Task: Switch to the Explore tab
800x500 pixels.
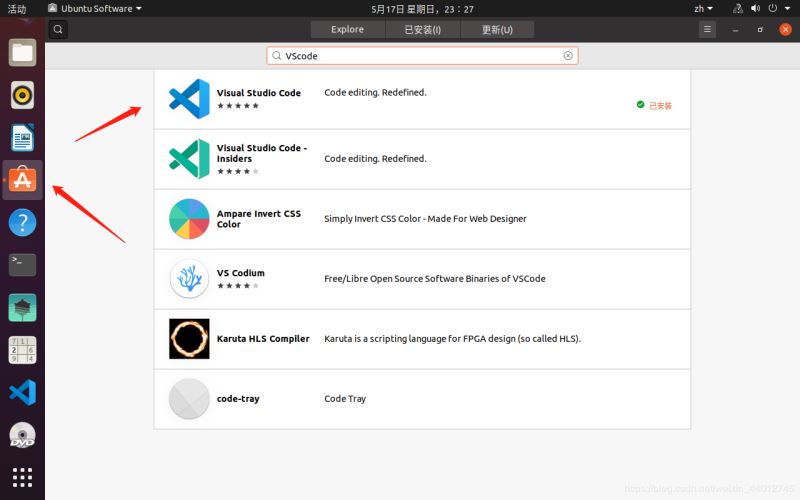Action: click(x=347, y=29)
